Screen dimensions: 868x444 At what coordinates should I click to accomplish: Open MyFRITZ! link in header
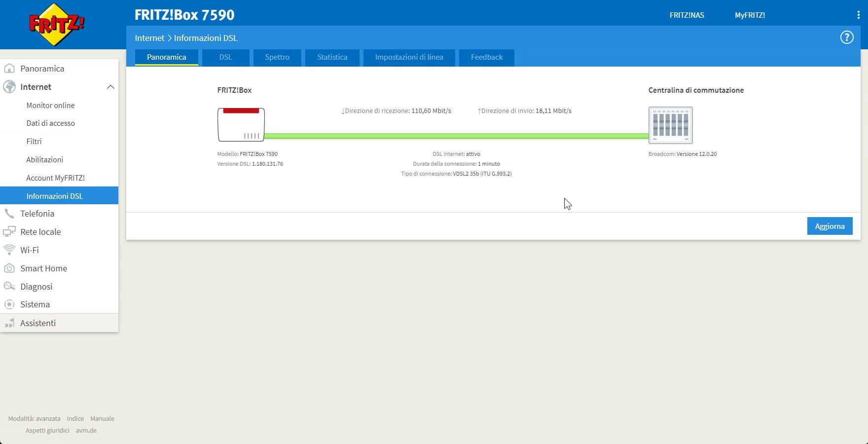tap(750, 15)
